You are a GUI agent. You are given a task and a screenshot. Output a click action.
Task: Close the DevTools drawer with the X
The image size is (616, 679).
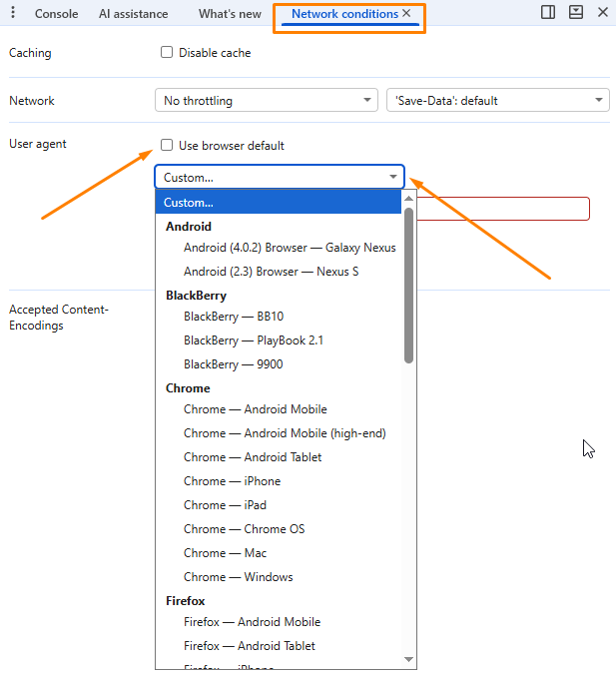[x=603, y=13]
